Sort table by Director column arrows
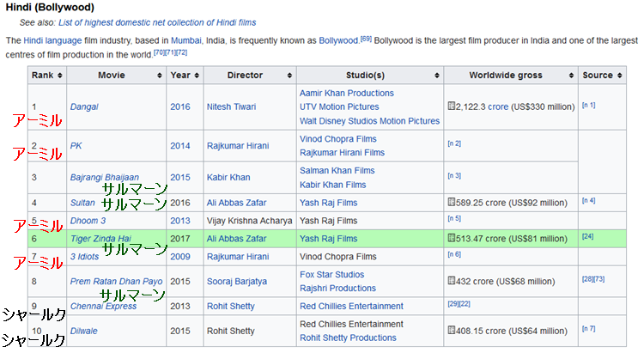The image size is (644, 353). [289, 76]
